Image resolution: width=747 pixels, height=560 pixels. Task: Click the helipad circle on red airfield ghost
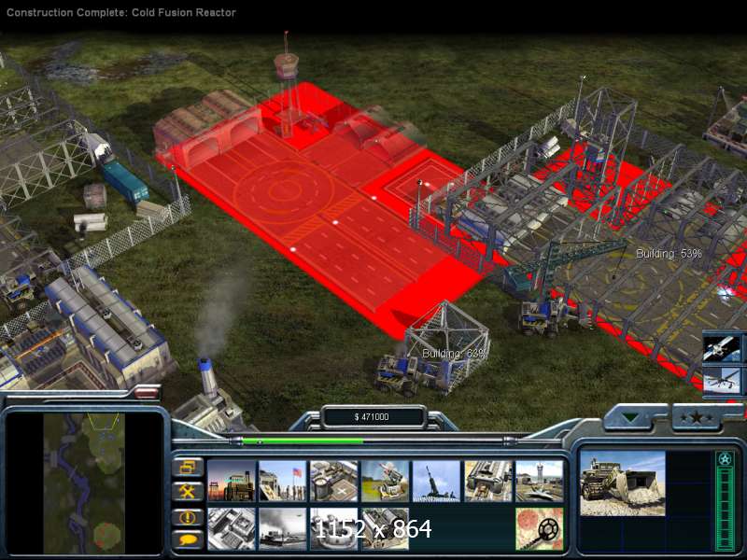click(x=285, y=191)
